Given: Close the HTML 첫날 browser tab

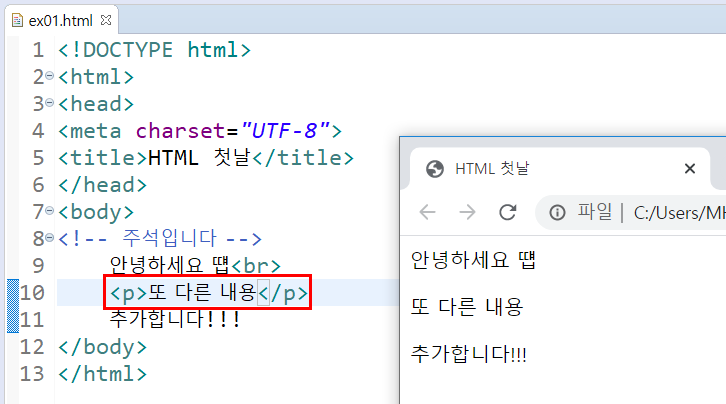Looking at the screenshot, I should [x=690, y=169].
